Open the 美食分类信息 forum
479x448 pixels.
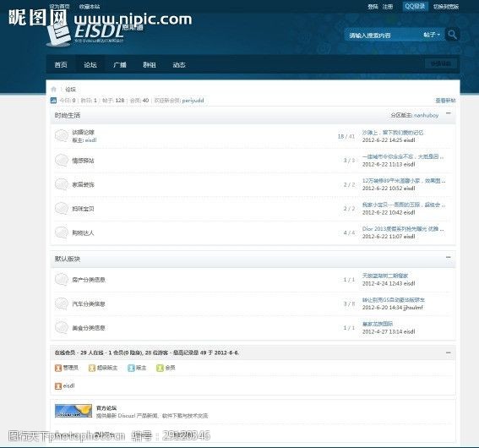(89, 328)
